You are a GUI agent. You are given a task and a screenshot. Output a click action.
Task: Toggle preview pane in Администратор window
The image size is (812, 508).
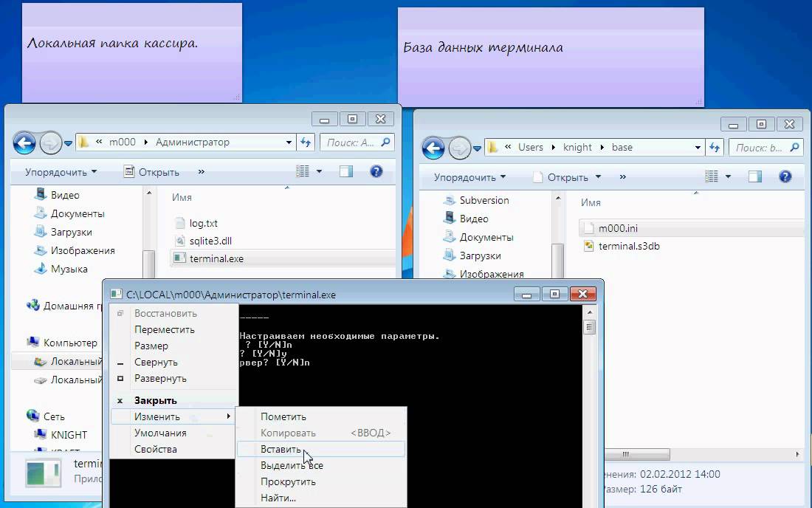point(346,171)
